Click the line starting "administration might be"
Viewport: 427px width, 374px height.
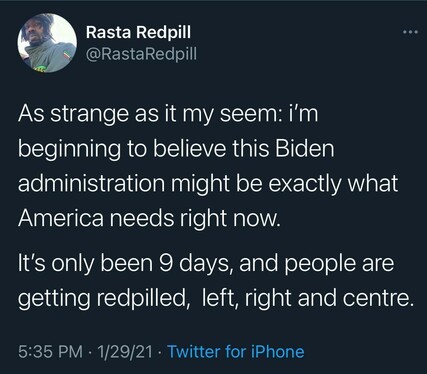point(208,183)
